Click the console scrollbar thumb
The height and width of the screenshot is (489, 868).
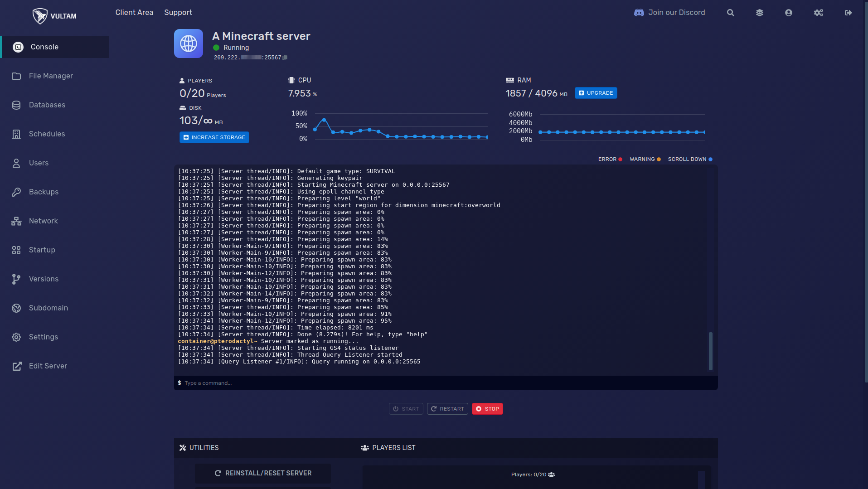tap(710, 351)
